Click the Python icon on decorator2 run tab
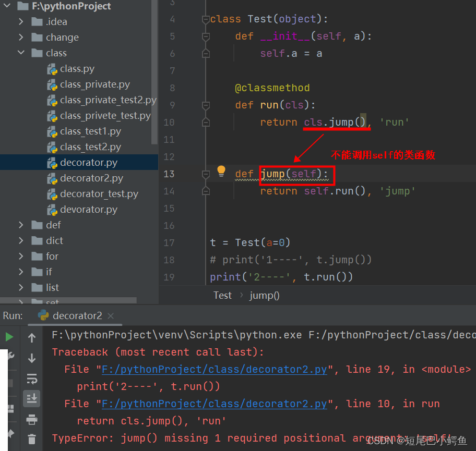Image resolution: width=476 pixels, height=451 pixels. [x=43, y=315]
